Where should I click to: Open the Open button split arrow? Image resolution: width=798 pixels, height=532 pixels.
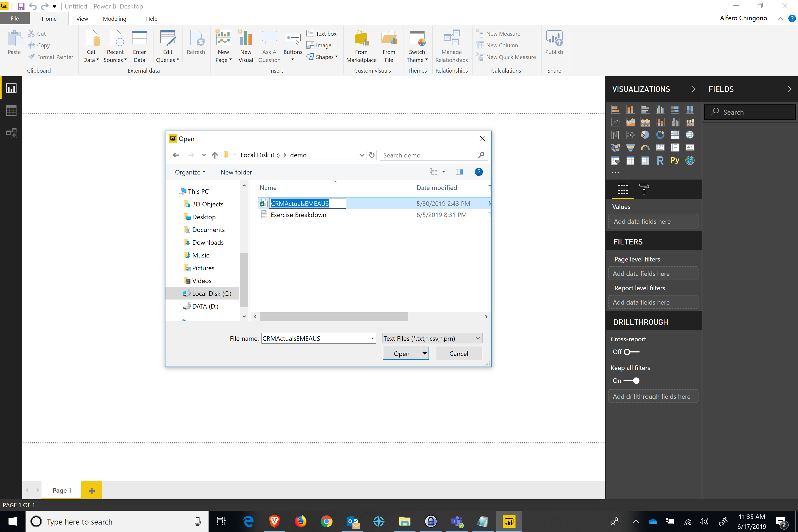[x=425, y=353]
